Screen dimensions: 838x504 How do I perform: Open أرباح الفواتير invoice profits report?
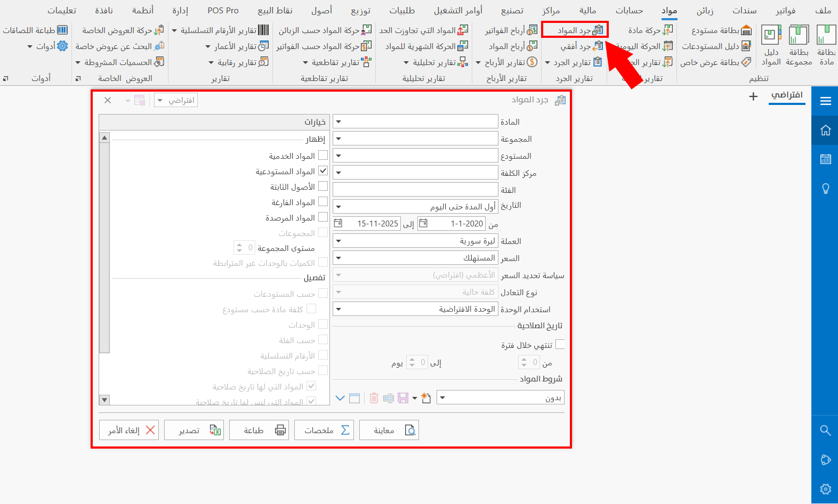click(x=511, y=30)
